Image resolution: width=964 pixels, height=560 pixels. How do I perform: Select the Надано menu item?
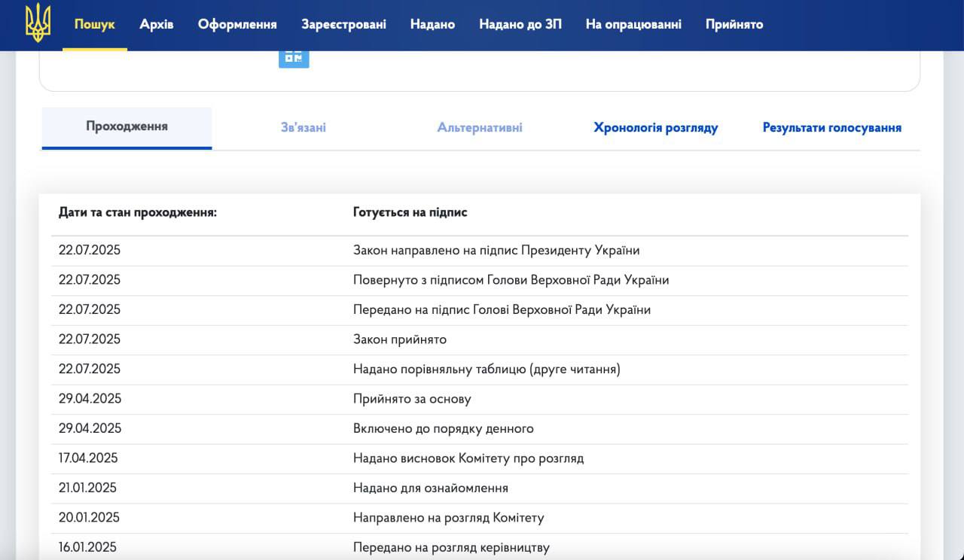click(x=432, y=24)
